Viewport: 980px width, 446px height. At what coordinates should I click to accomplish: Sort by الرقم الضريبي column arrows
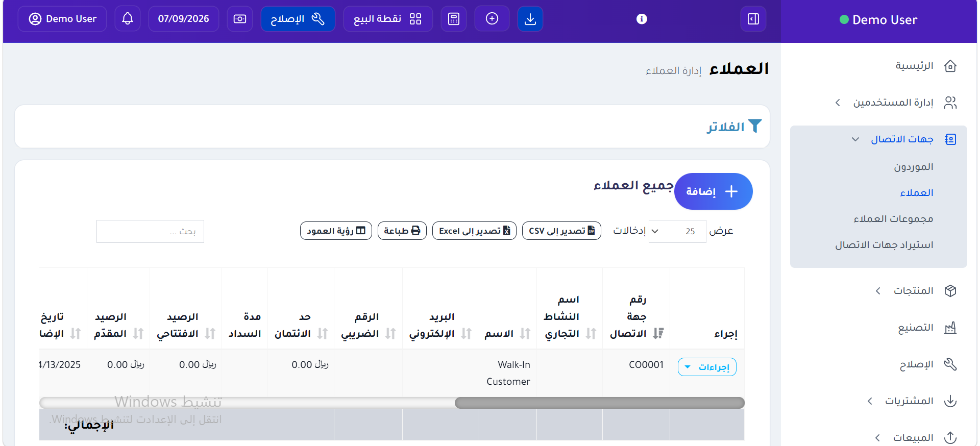(390, 334)
